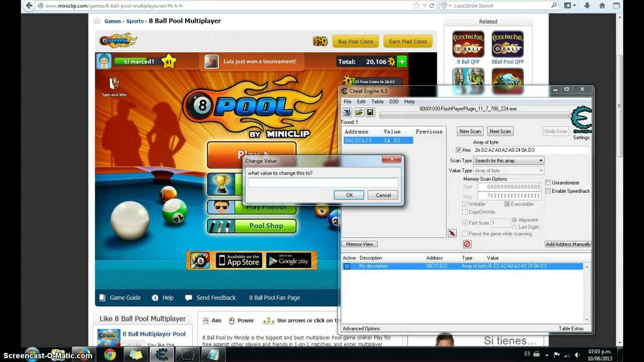
Task: Select the Alignment radio button
Action: point(514,220)
